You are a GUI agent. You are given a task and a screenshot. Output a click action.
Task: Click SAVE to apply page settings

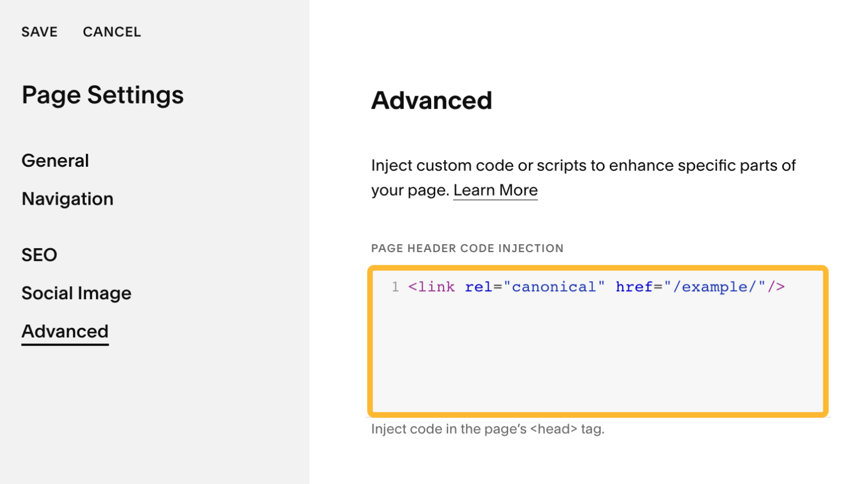39,32
